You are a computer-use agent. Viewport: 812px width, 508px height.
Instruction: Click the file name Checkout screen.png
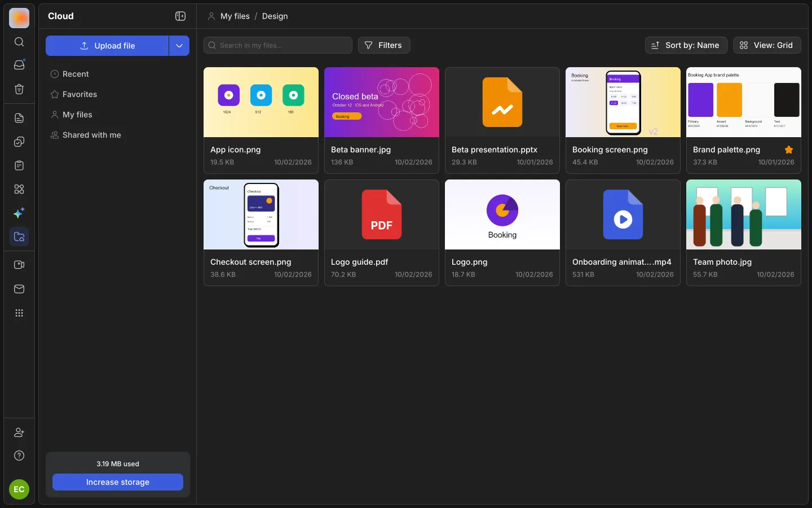coord(251,262)
